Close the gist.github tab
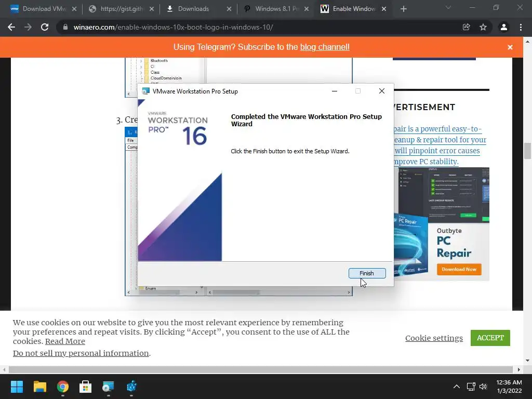The image size is (532, 399). click(152, 9)
